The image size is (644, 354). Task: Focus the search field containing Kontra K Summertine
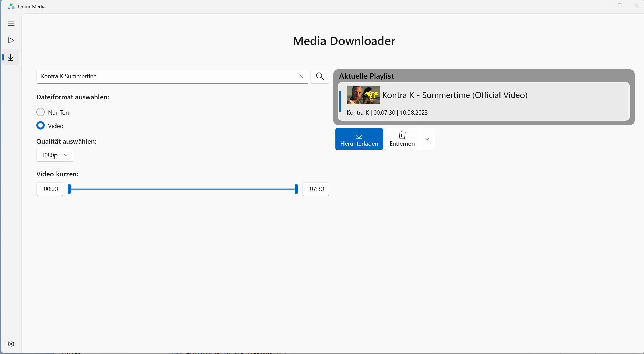172,76
